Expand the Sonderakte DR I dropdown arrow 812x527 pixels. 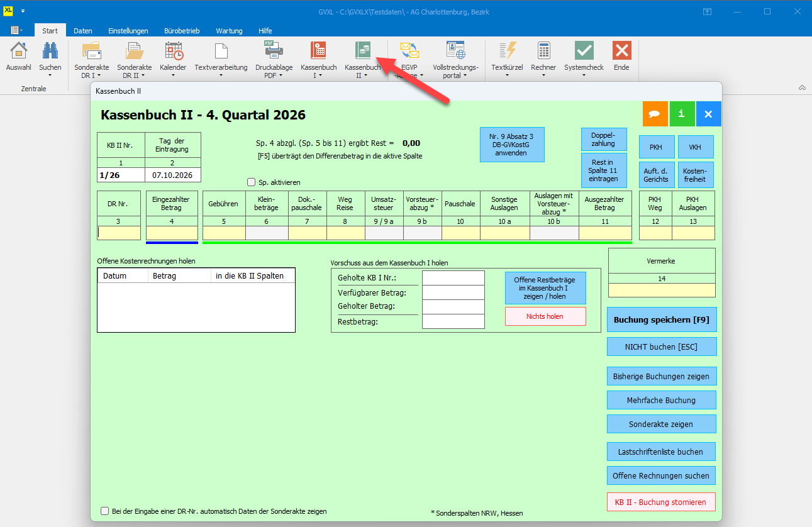[101, 75]
